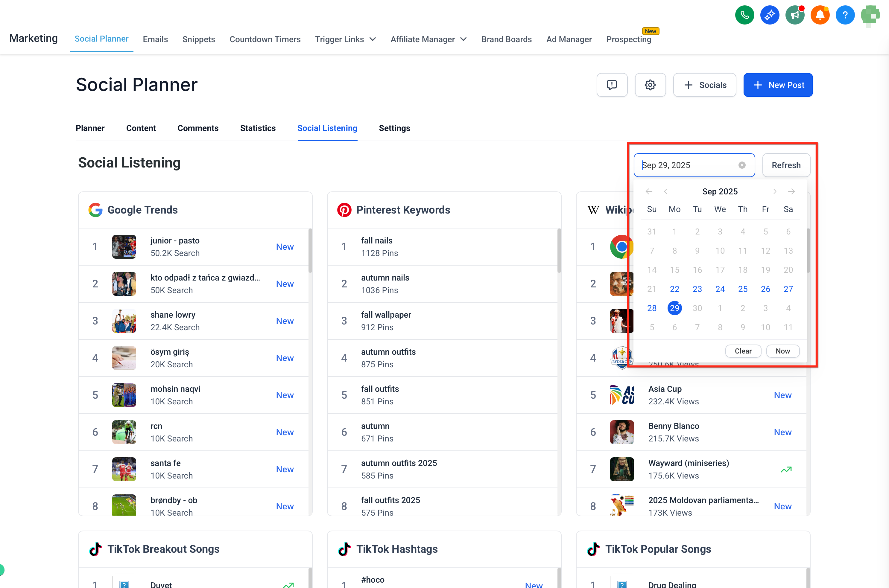889x588 pixels.
Task: Click the blue question mark help icon
Action: 845,15
